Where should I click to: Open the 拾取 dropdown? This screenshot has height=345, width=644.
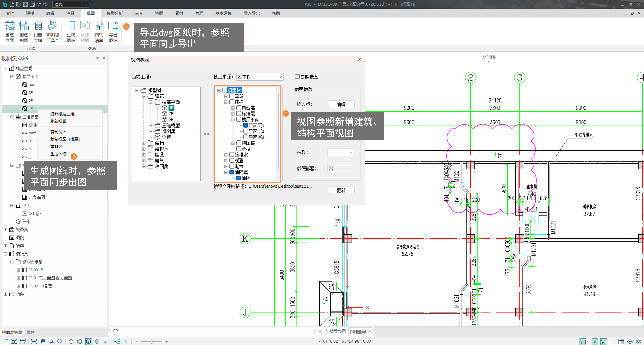tap(341, 152)
